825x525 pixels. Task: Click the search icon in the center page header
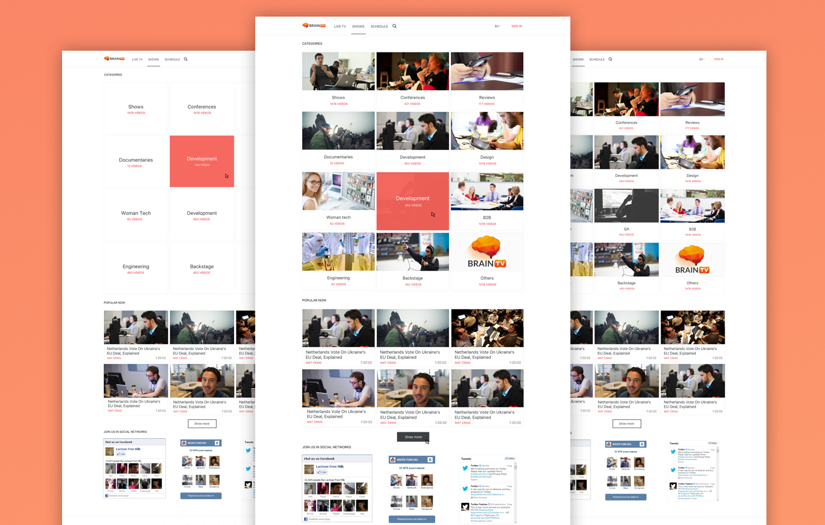pyautogui.click(x=394, y=26)
